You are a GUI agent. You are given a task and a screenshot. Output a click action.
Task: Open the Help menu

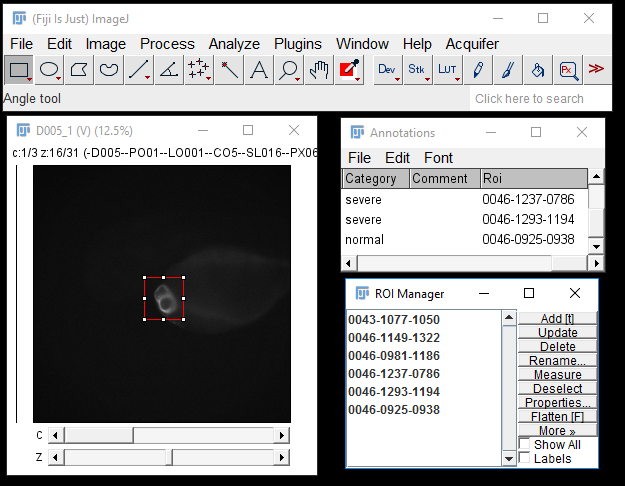point(417,44)
